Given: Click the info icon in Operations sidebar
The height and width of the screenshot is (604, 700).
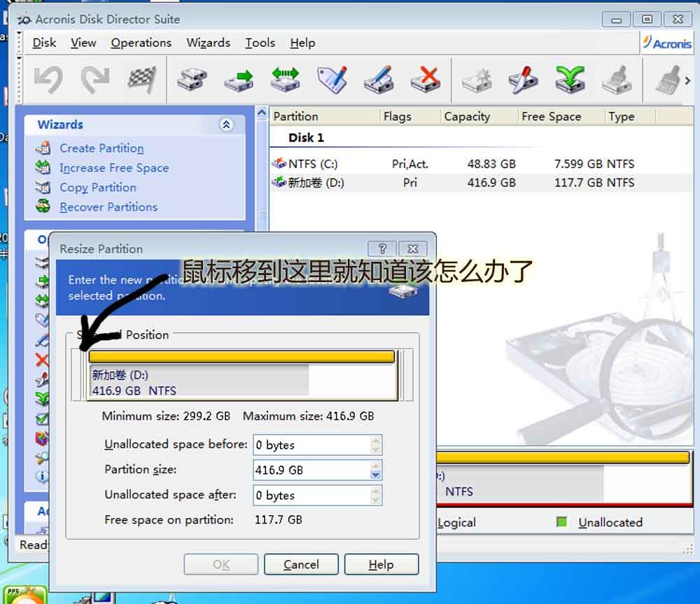Looking at the screenshot, I should tap(41, 477).
